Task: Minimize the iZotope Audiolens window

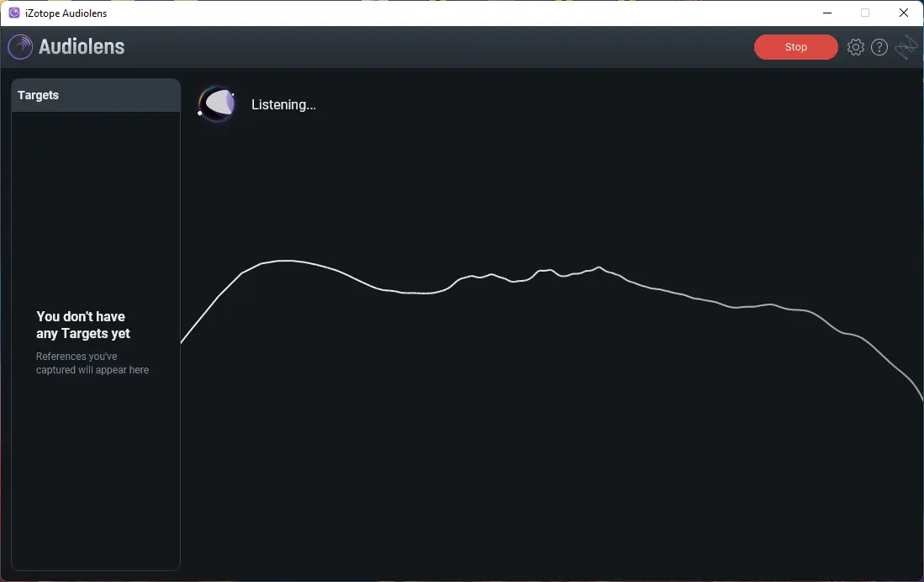Action: [x=827, y=13]
